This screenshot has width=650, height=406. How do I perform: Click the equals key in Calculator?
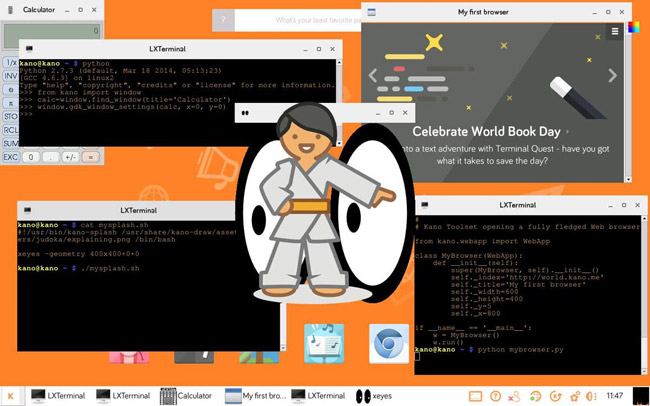click(x=90, y=157)
